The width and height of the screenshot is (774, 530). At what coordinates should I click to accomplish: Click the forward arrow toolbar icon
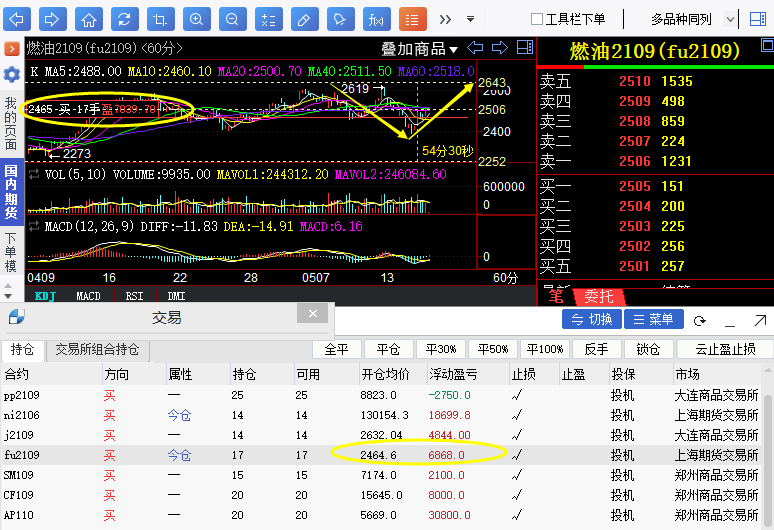53,20
